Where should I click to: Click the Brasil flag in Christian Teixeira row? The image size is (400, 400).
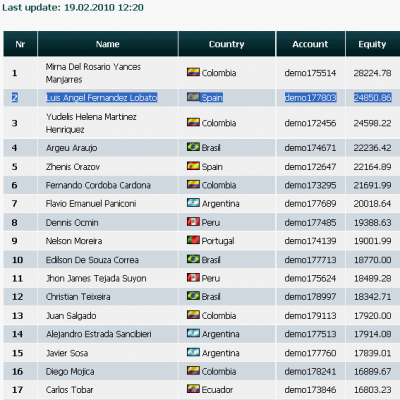coord(193,296)
